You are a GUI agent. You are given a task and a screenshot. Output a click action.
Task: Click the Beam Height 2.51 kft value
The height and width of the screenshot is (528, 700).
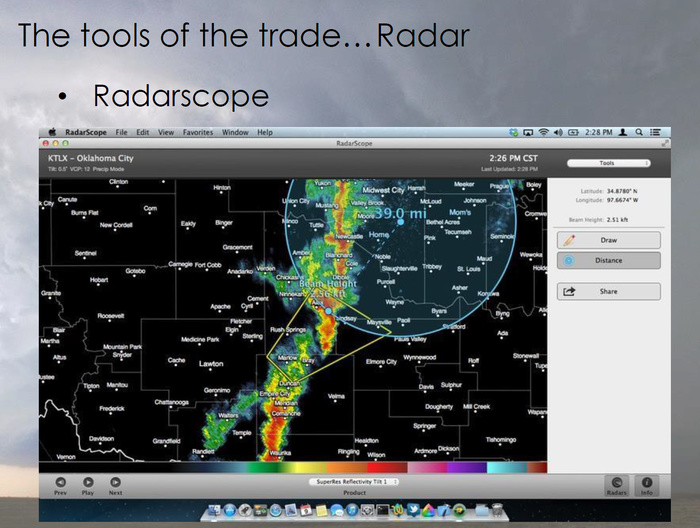click(618, 220)
